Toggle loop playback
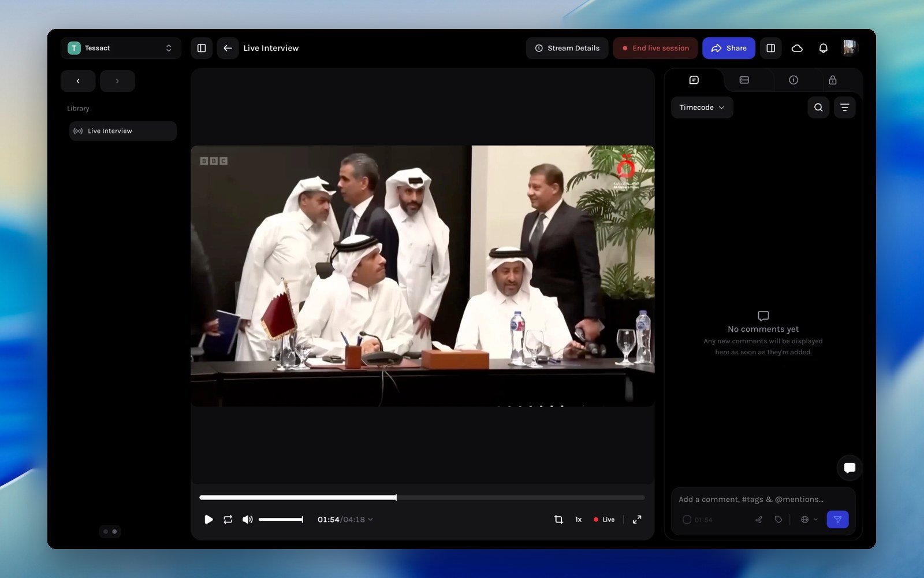The height and width of the screenshot is (578, 924). click(x=228, y=520)
